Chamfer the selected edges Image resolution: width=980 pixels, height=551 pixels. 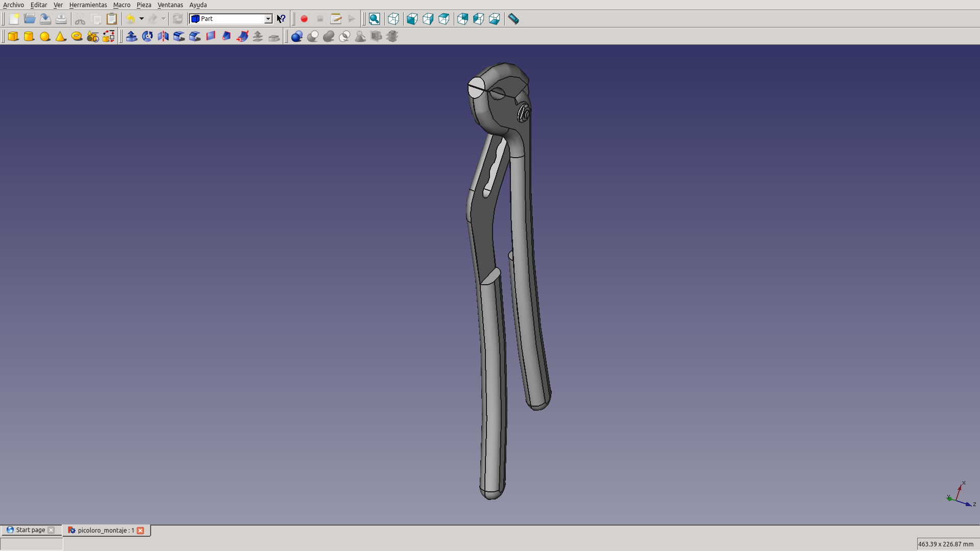(x=194, y=36)
